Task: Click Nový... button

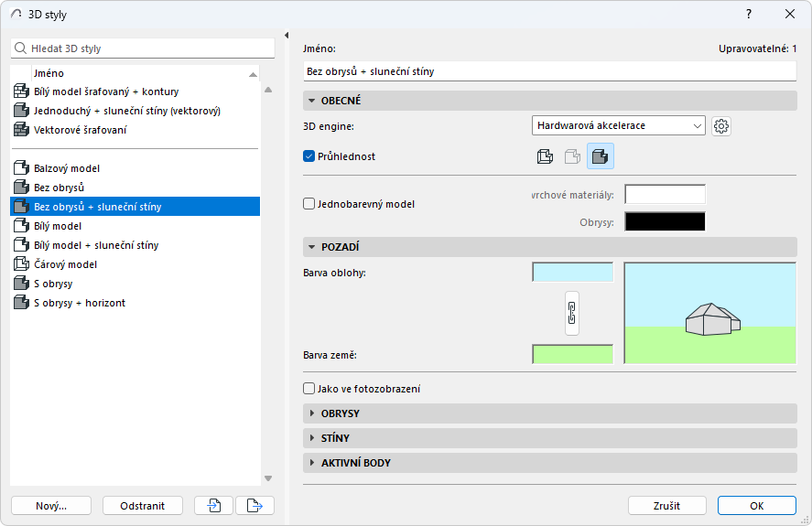Action: click(x=51, y=505)
